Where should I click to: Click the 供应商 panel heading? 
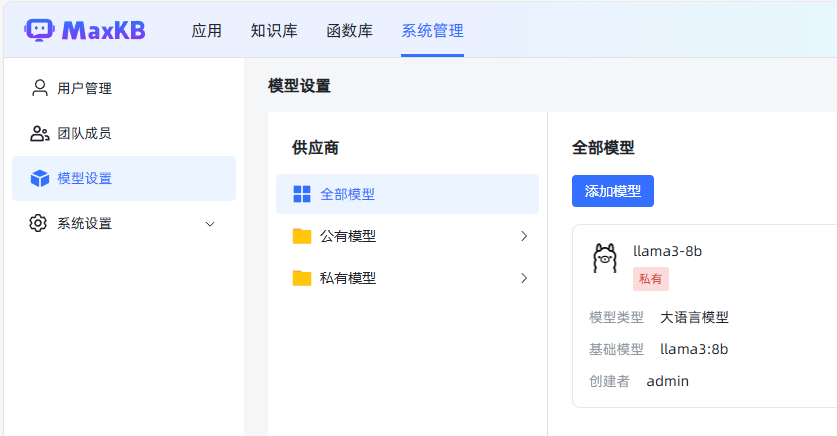coord(315,148)
